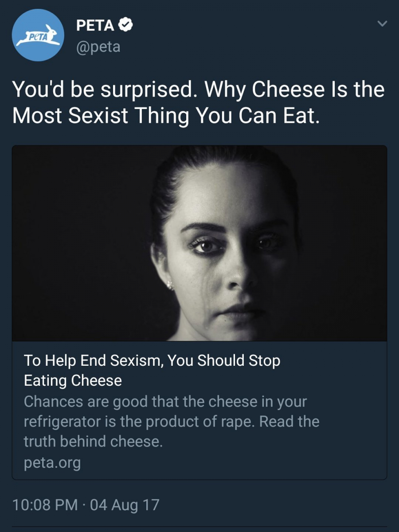Open the @peta handle link

point(98,47)
